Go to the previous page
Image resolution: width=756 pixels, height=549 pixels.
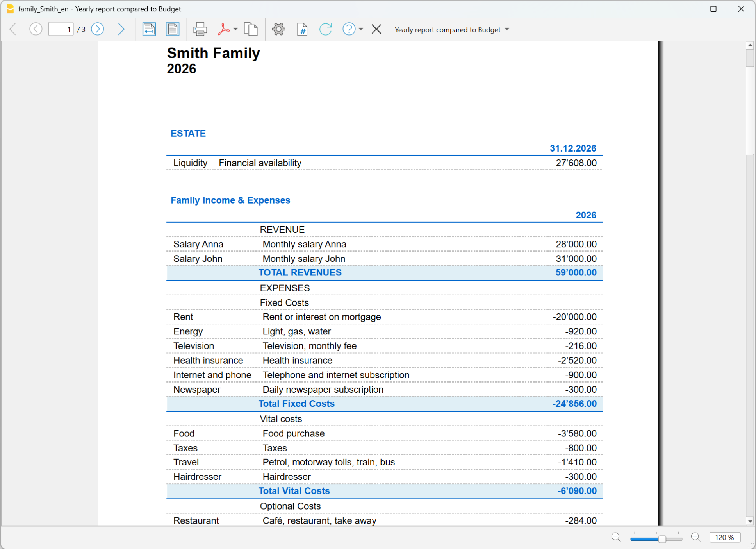pyautogui.click(x=36, y=29)
